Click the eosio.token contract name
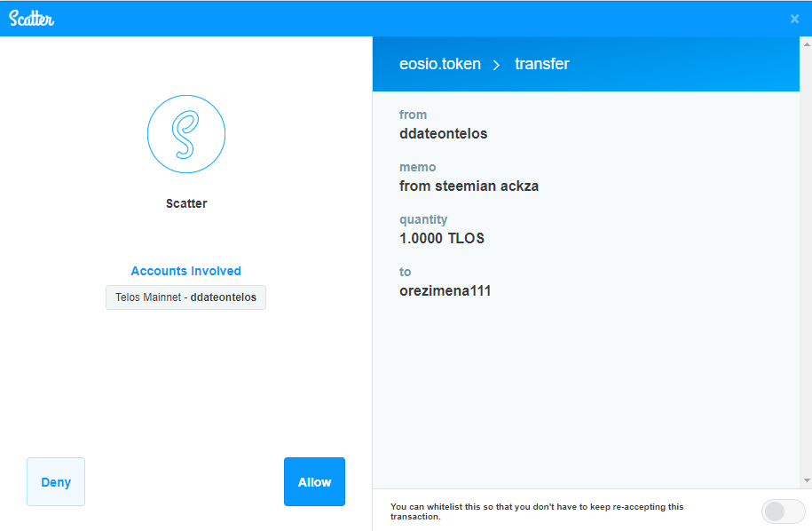 click(440, 64)
